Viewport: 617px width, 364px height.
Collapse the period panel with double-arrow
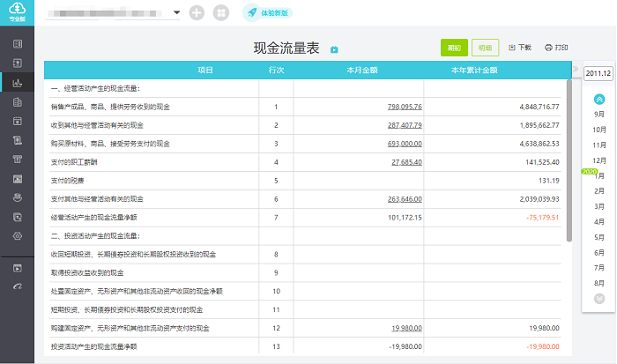(576, 69)
